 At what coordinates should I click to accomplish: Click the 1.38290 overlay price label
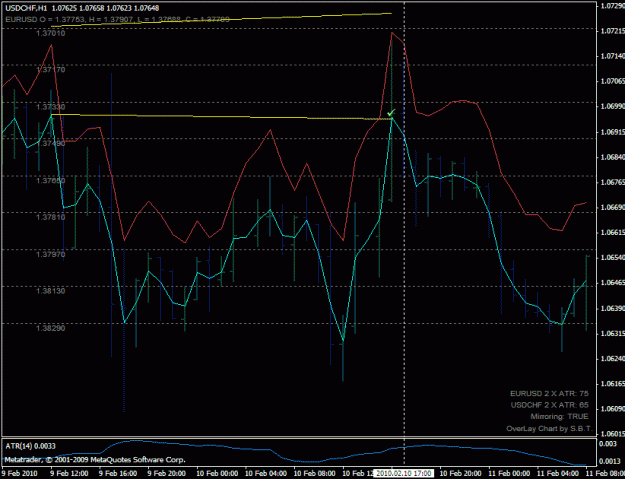[51, 328]
